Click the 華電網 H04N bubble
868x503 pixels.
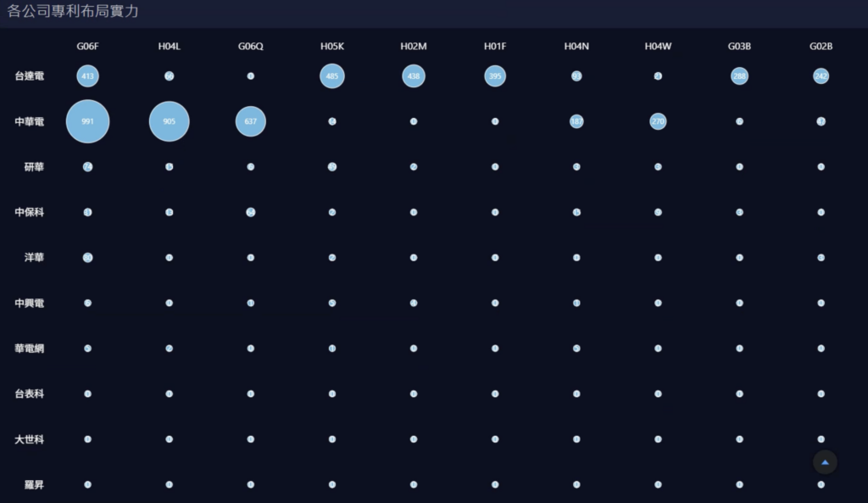[576, 349]
